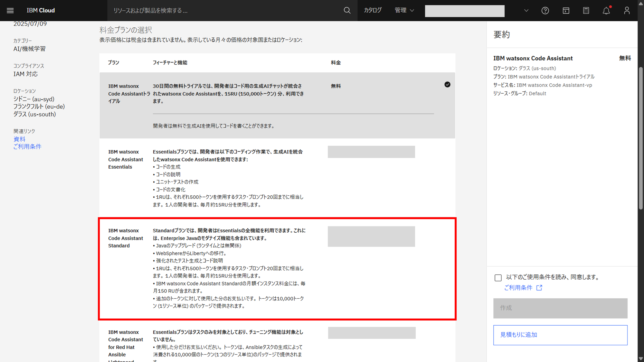The image size is (644, 362).
Task: Open the notifications bell icon
Action: pos(606,11)
